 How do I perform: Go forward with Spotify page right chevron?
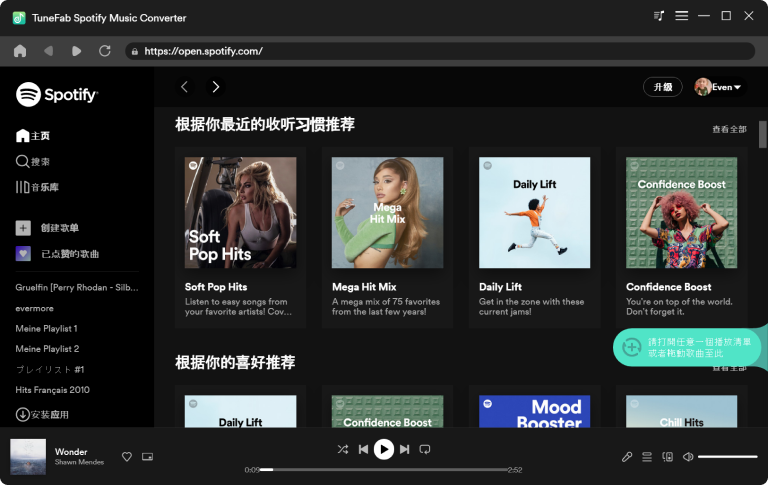coord(216,87)
